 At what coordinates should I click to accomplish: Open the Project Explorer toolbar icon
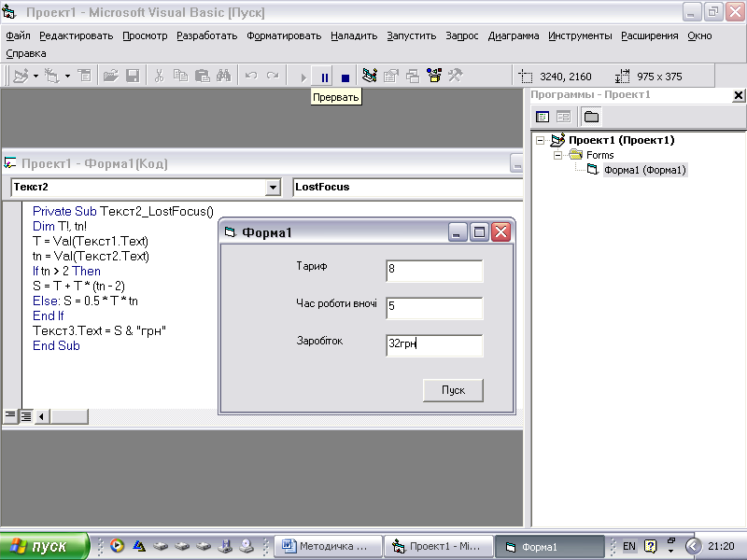[369, 76]
